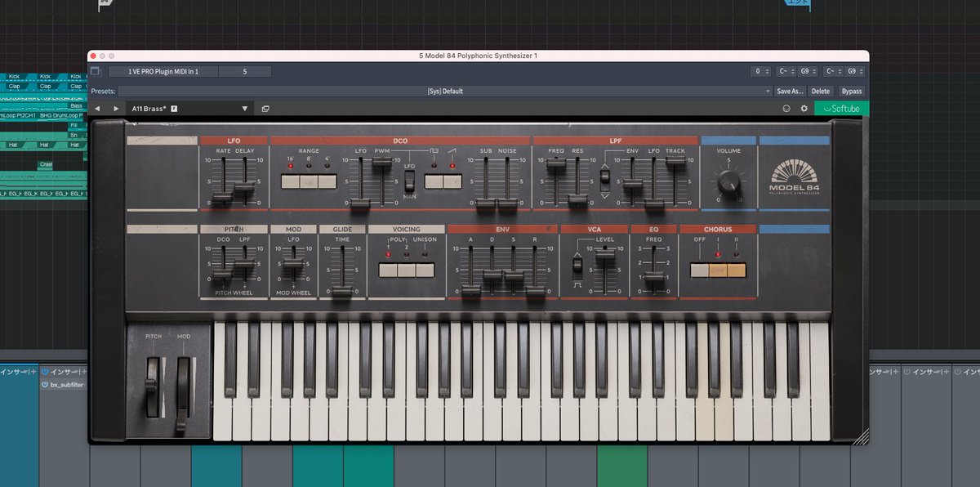Enable Unison voicing button
Screen dimensions: 980x487
coord(425,270)
